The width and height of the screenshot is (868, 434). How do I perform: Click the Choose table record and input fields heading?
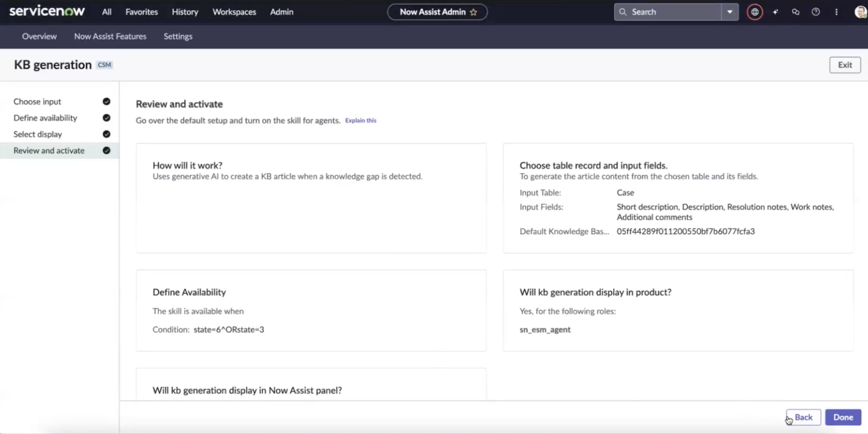[593, 165]
